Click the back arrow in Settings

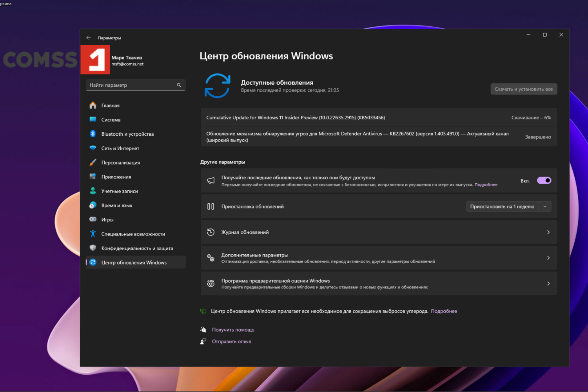[89, 38]
